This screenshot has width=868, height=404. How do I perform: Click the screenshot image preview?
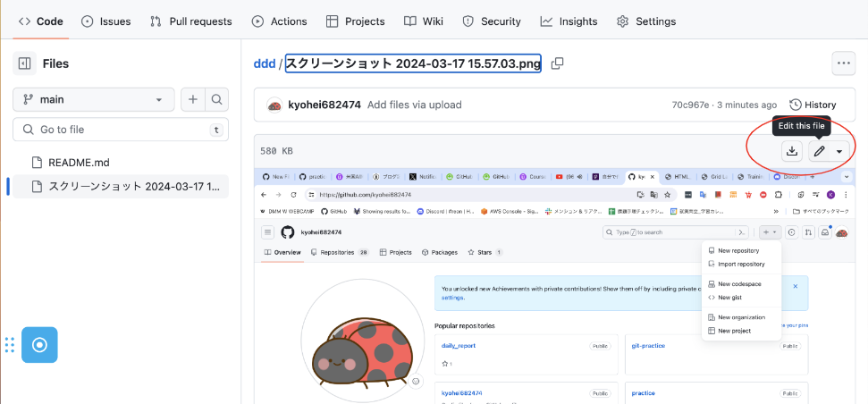click(x=554, y=285)
